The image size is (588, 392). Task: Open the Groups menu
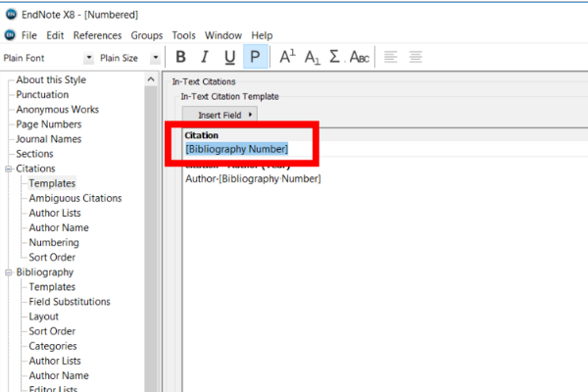click(147, 35)
